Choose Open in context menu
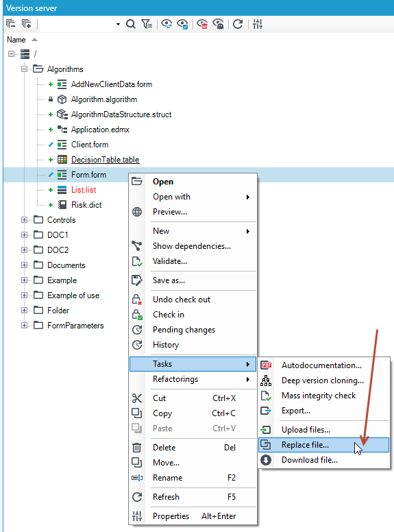Screen dimensions: 394x532 coord(193,182)
